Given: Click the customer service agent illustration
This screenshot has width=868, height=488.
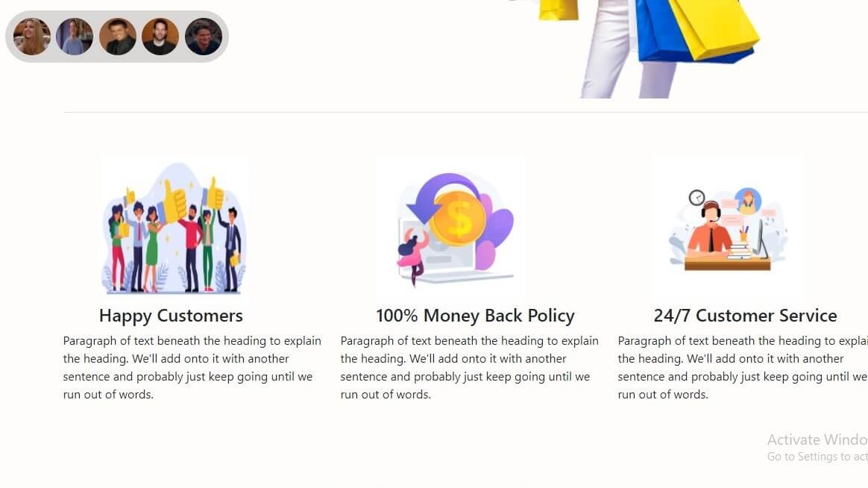Looking at the screenshot, I should 728,228.
